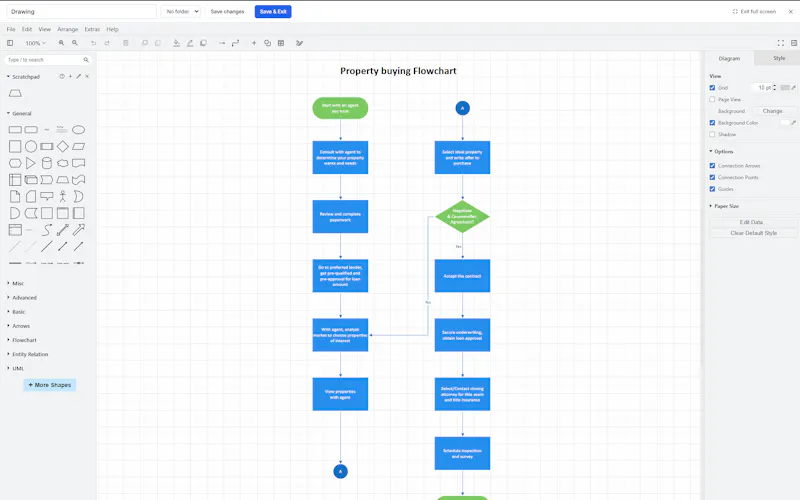Open the connection arrow style icon
The width and height of the screenshot is (800, 500).
[x=222, y=43]
